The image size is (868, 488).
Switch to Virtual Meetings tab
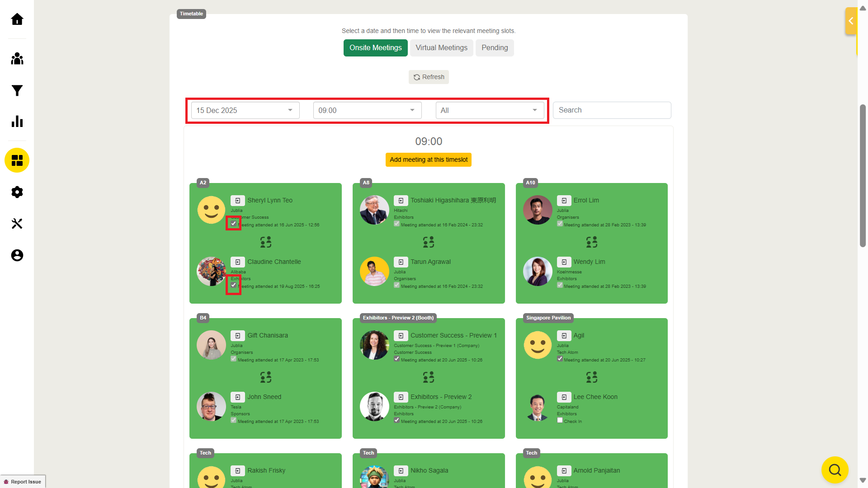(x=441, y=48)
